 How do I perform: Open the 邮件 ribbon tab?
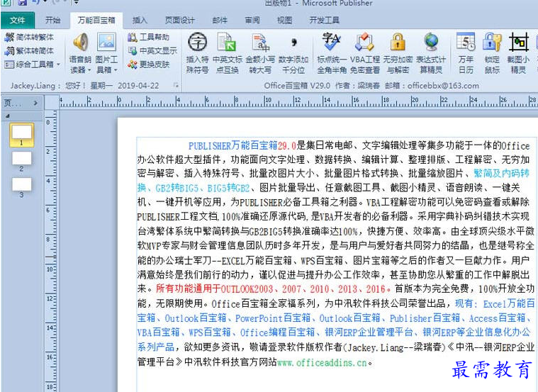coord(220,21)
